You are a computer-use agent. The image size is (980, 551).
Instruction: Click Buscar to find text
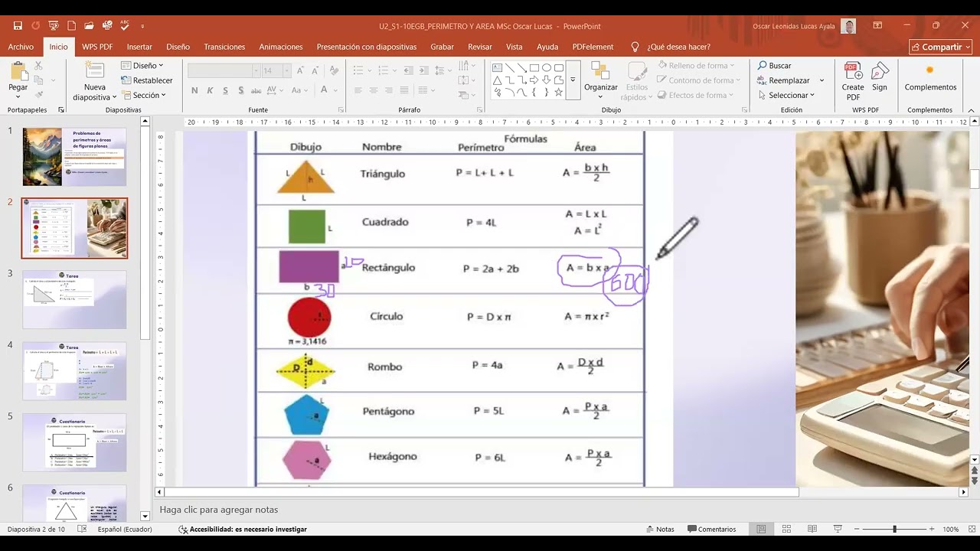coord(775,66)
